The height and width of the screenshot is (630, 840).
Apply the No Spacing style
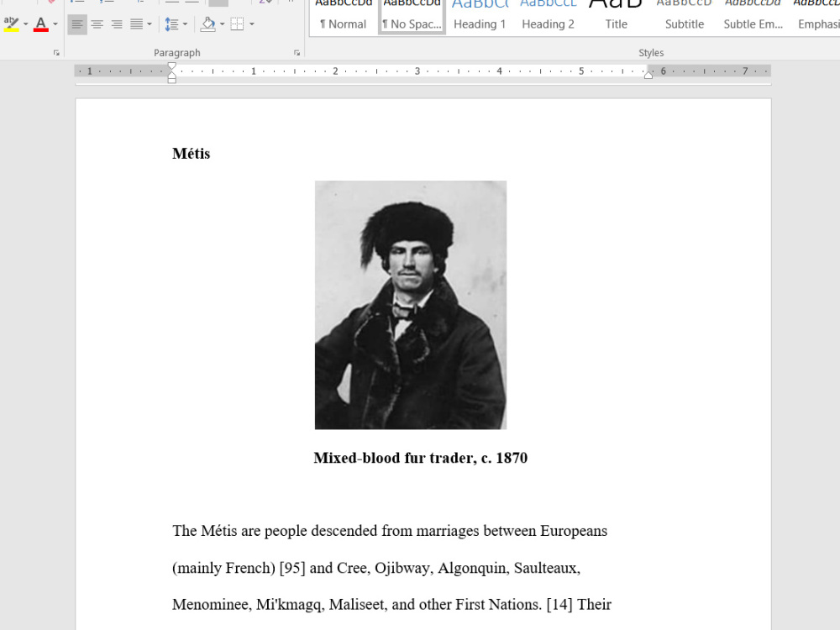point(412,16)
